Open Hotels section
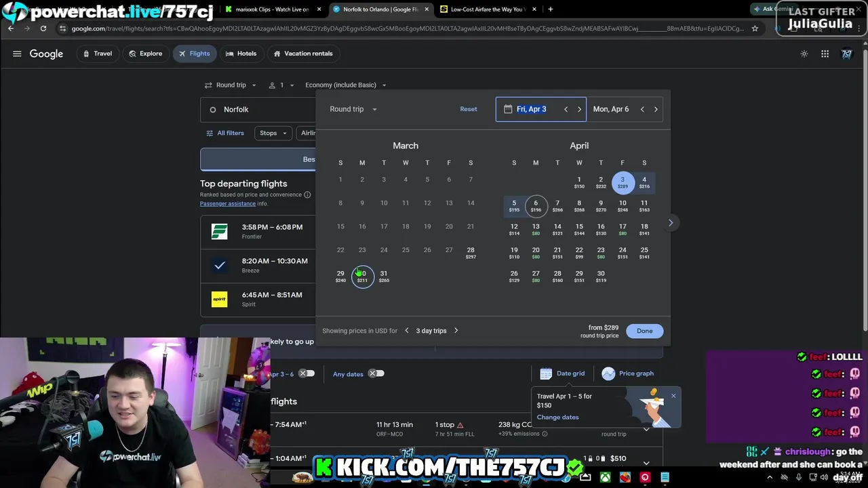 click(241, 54)
